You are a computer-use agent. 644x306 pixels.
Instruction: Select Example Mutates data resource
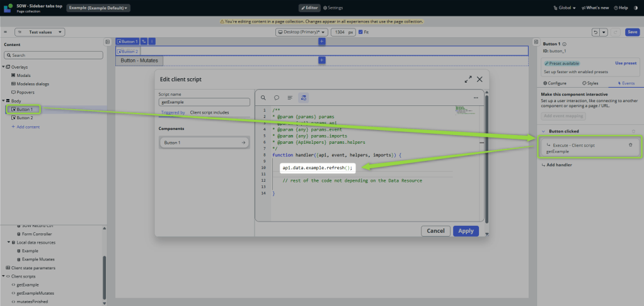[38, 259]
